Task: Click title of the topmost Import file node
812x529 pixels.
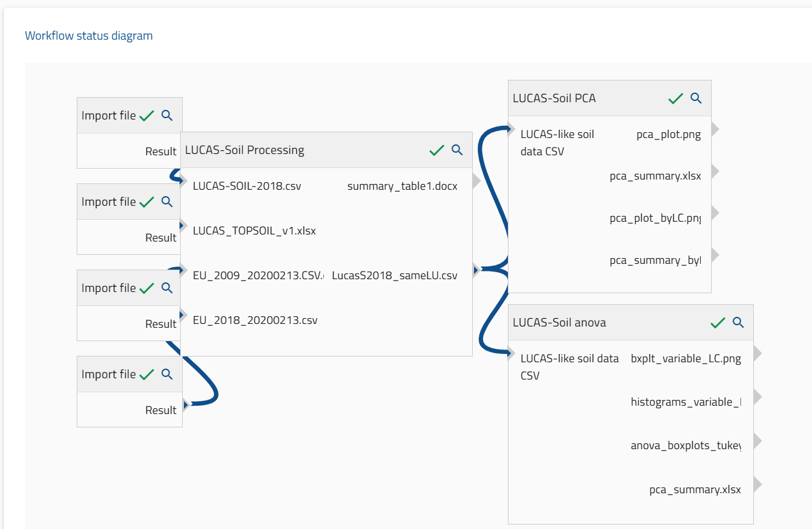Action: pyautogui.click(x=109, y=116)
